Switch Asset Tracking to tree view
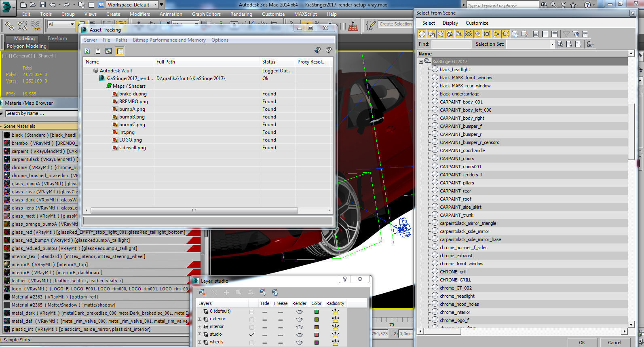 [x=108, y=51]
